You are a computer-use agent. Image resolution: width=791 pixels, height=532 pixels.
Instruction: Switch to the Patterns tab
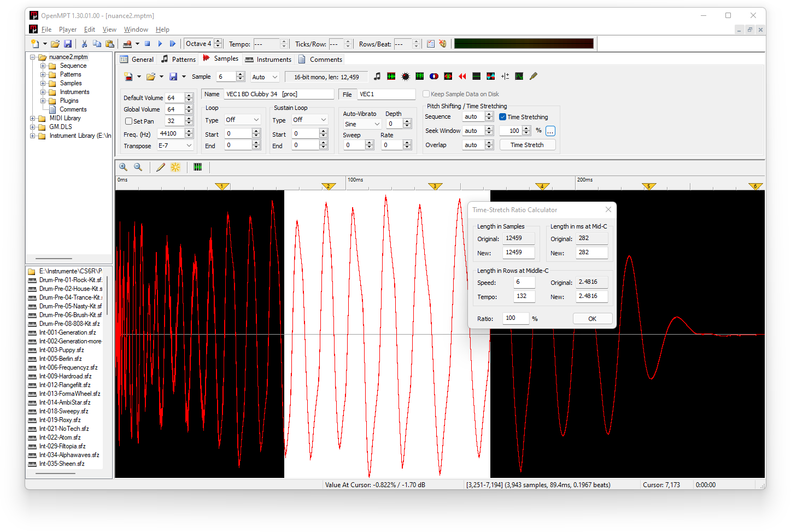coord(178,59)
